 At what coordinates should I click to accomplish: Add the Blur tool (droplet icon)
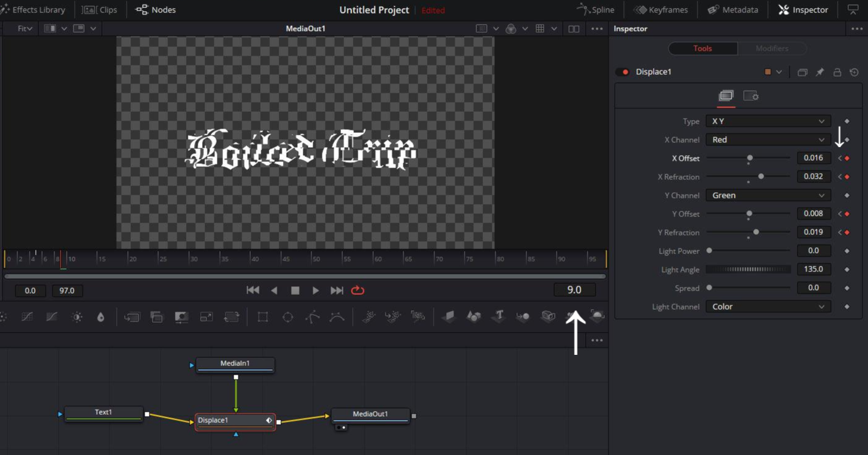pos(101,317)
